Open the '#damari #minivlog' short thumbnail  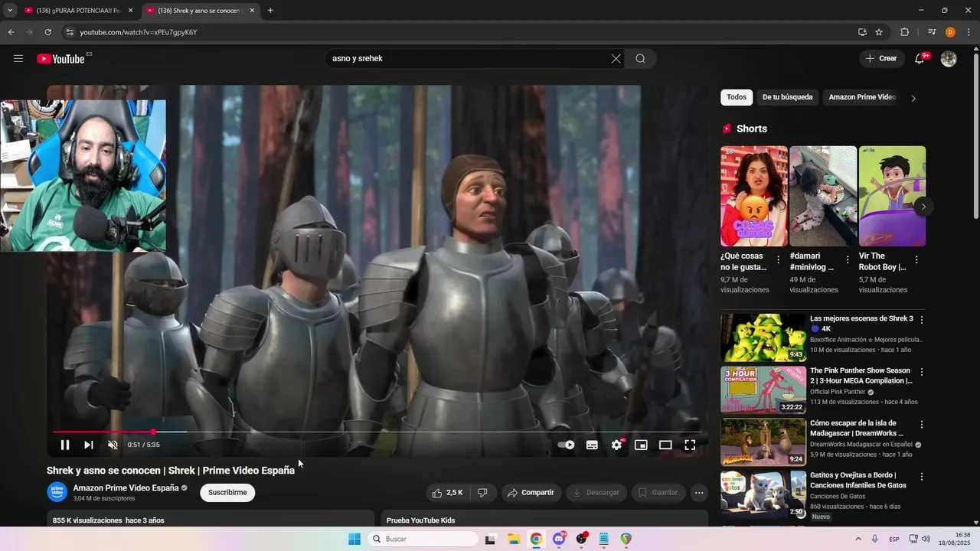[x=823, y=196]
